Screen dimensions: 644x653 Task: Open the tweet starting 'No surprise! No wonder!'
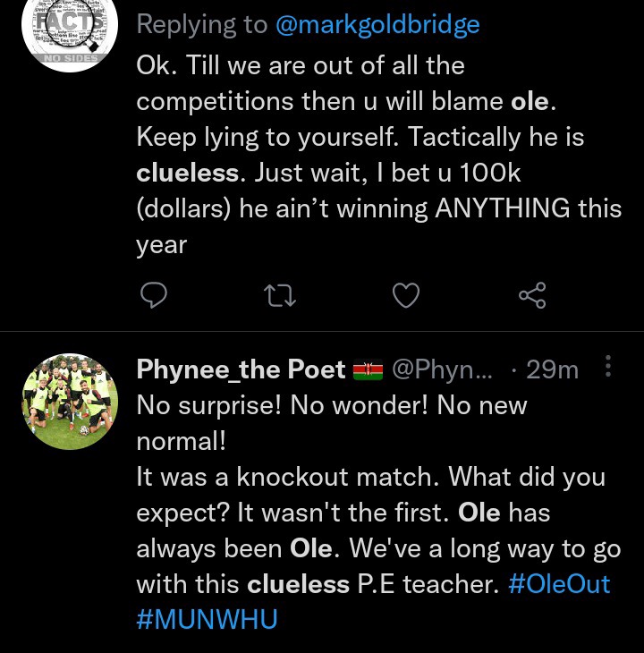[379, 512]
